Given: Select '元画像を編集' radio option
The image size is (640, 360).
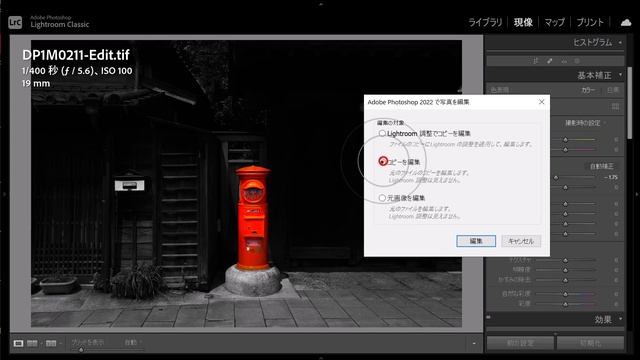Looking at the screenshot, I should point(382,198).
